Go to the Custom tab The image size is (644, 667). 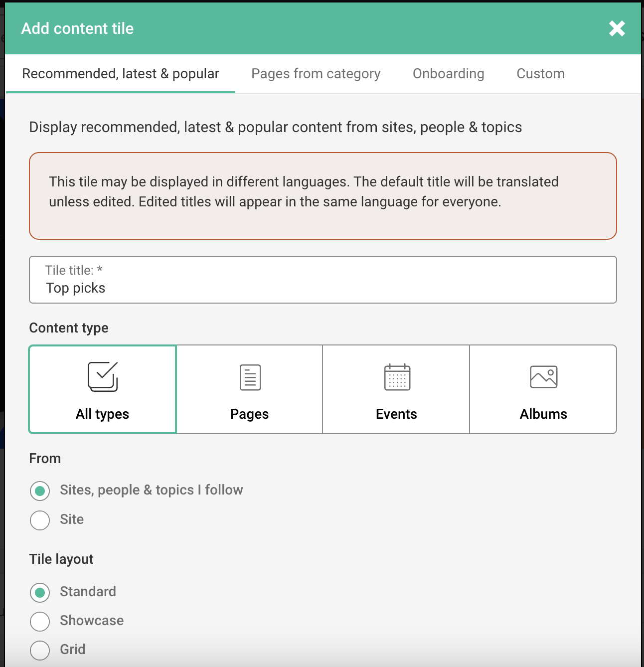pyautogui.click(x=540, y=74)
